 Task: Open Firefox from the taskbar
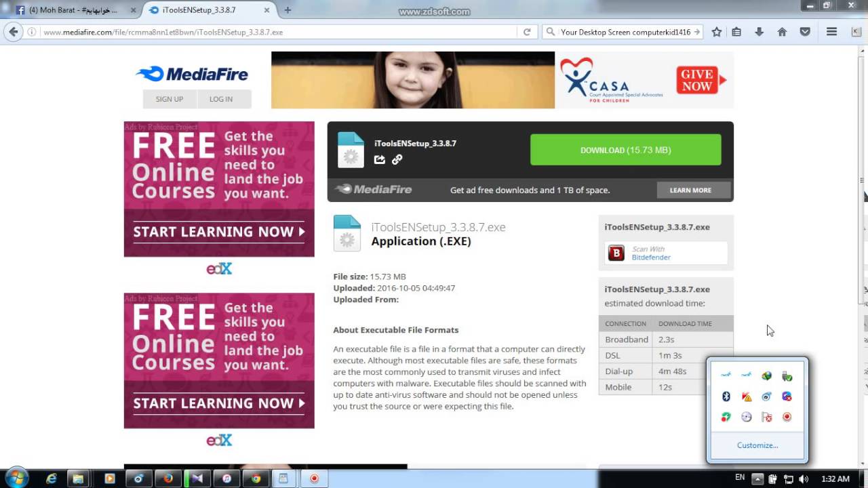pos(167,478)
